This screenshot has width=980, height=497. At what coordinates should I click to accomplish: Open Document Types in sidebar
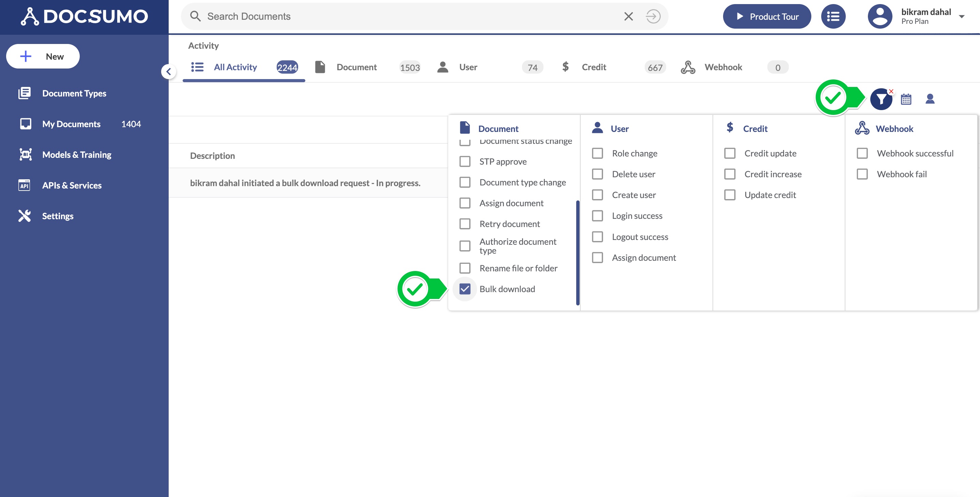(74, 93)
